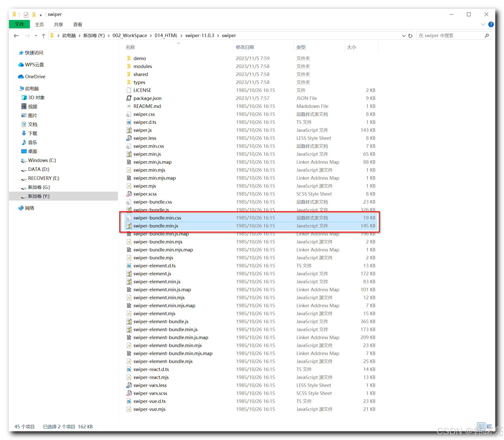The width and height of the screenshot is (504, 440).
Task: Open address bar history dropdown
Action: (x=404, y=36)
